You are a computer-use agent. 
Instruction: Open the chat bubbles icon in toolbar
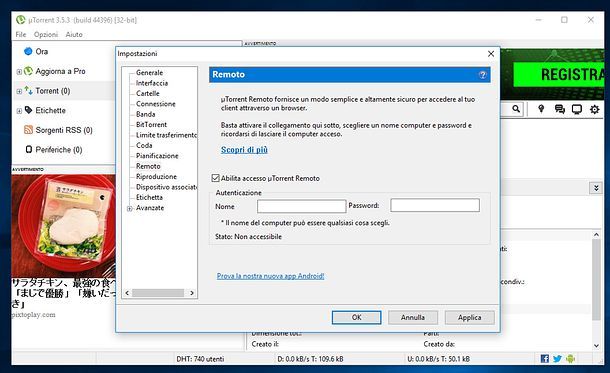[559, 109]
